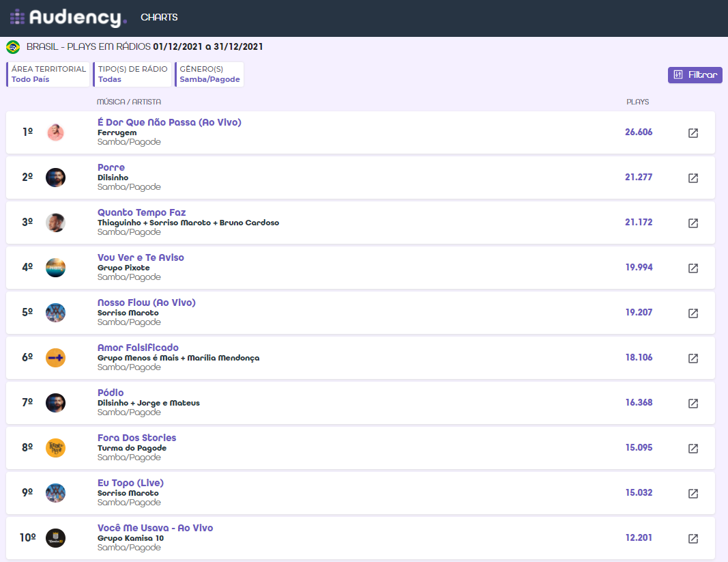Open external link icon for Fora Dos Stories

click(x=693, y=449)
